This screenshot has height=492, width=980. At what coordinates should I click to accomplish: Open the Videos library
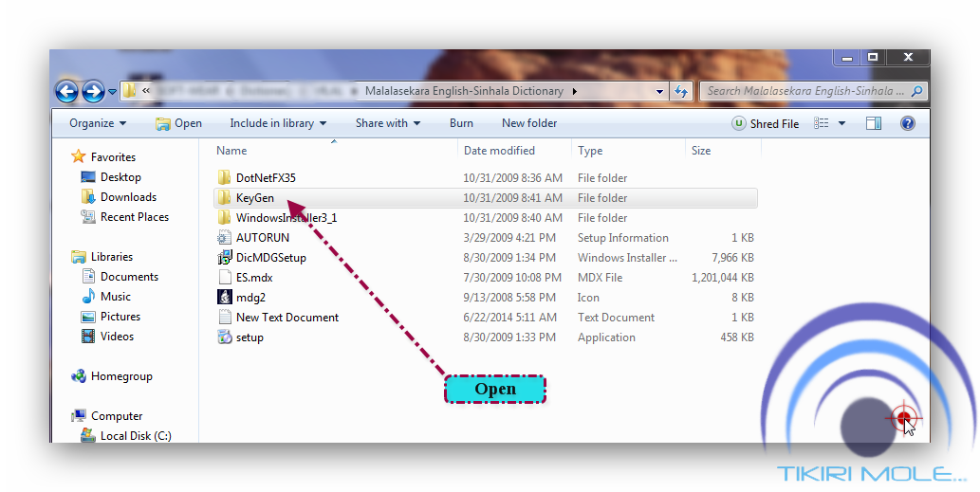[107, 337]
